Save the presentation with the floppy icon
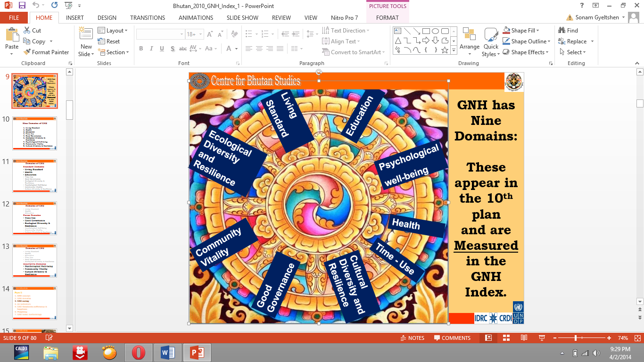This screenshot has width=644, height=362. pos(22,6)
